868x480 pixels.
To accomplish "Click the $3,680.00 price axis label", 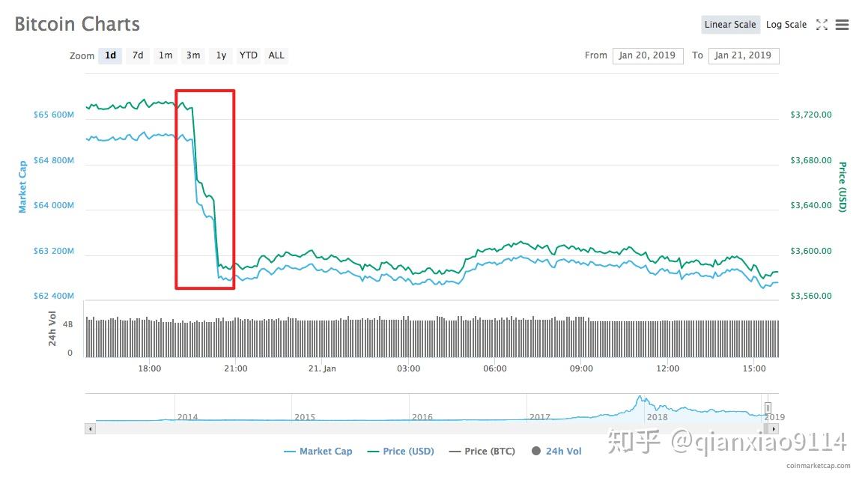I will click(x=810, y=160).
